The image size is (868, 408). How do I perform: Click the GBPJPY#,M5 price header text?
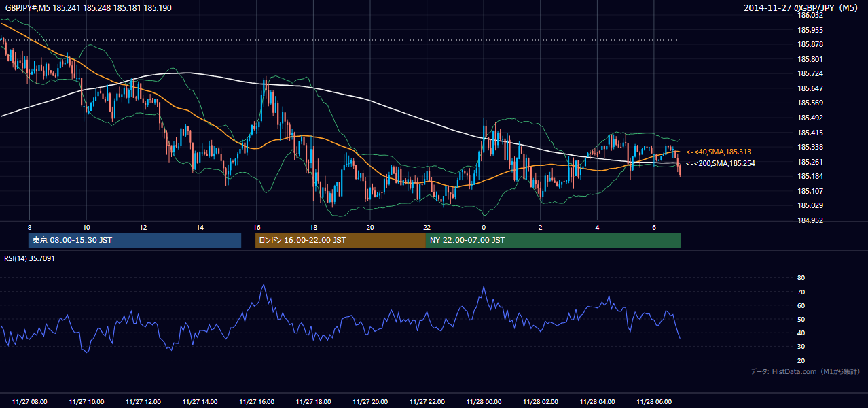(x=88, y=8)
